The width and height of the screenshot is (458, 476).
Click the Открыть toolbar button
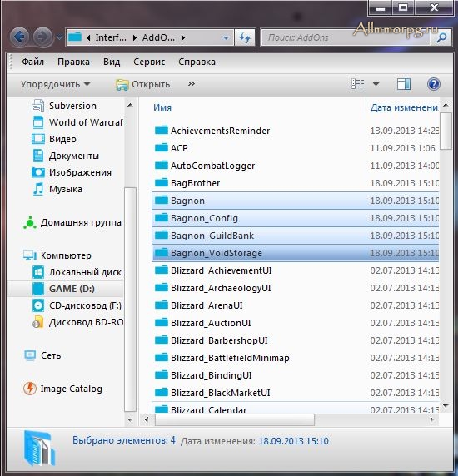(142, 84)
